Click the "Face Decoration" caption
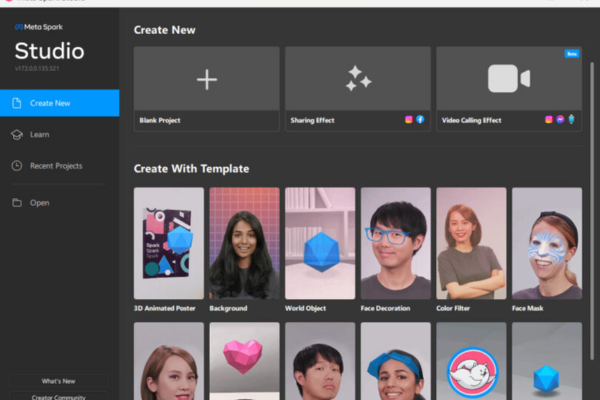Screen dimensions: 600x400 click(x=385, y=308)
